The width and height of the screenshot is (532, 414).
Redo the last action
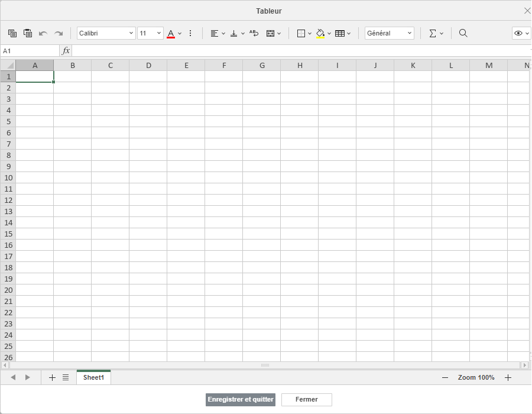pos(58,33)
